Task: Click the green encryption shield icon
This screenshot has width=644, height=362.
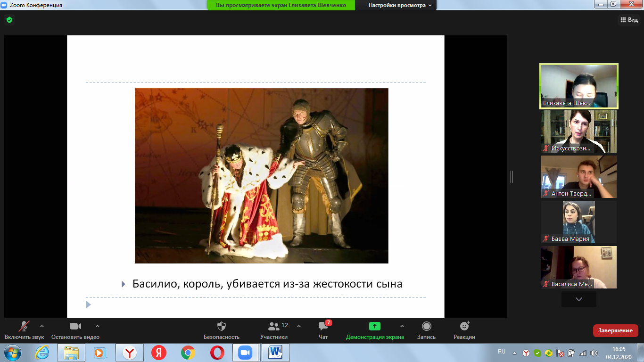Action: click(x=9, y=20)
